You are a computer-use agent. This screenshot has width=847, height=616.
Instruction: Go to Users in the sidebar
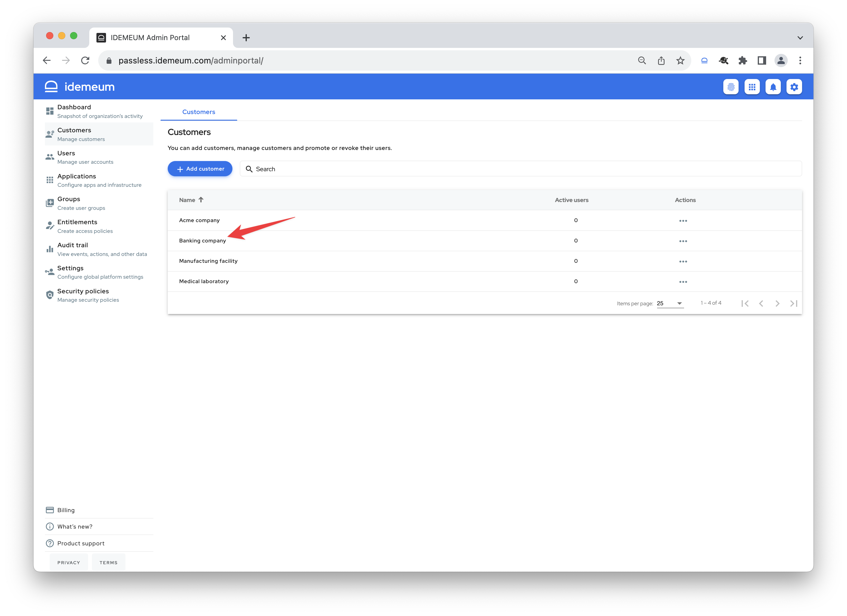pos(99,157)
